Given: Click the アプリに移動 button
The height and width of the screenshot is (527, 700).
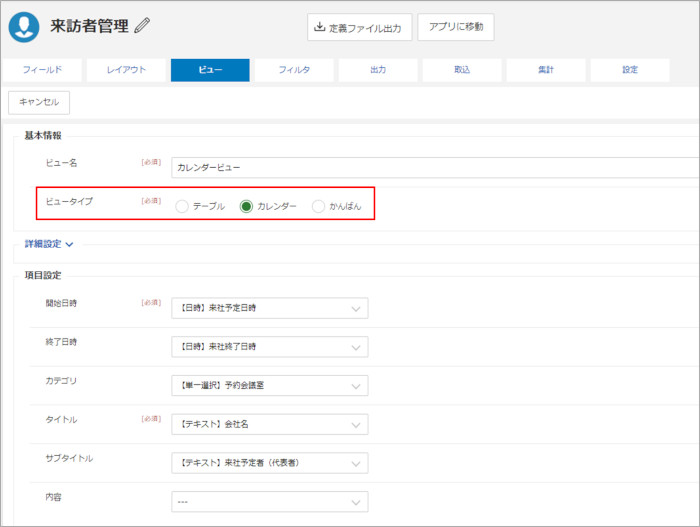Looking at the screenshot, I should pos(456,27).
